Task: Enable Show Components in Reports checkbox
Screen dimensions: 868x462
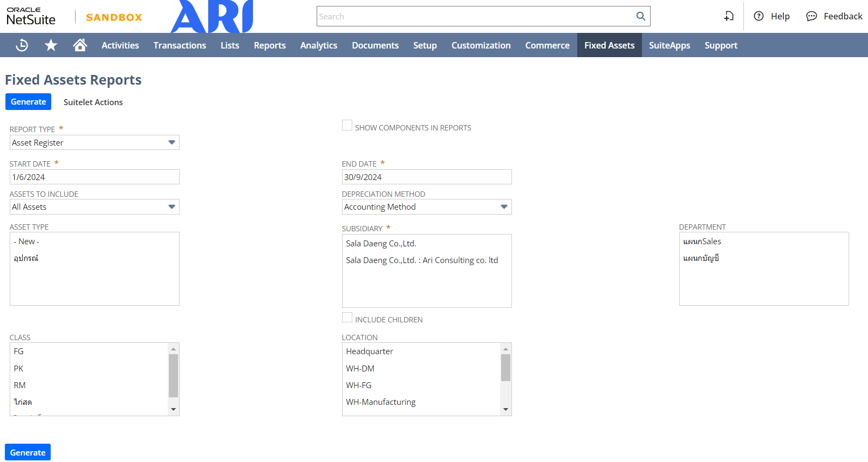Action: 347,125
